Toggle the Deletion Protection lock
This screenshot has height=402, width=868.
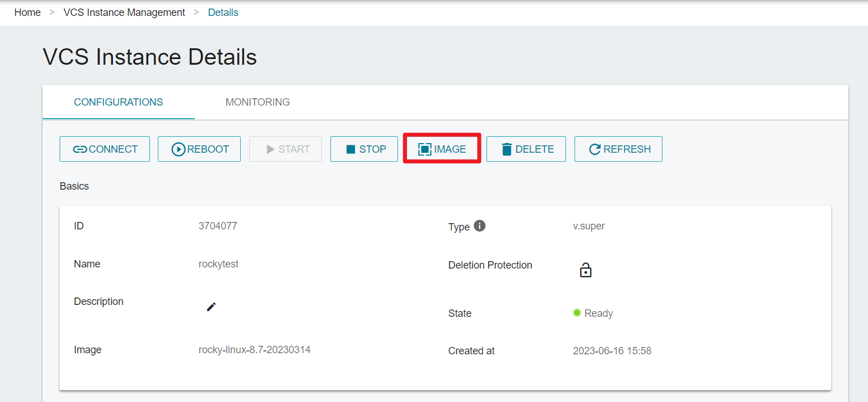click(x=585, y=270)
